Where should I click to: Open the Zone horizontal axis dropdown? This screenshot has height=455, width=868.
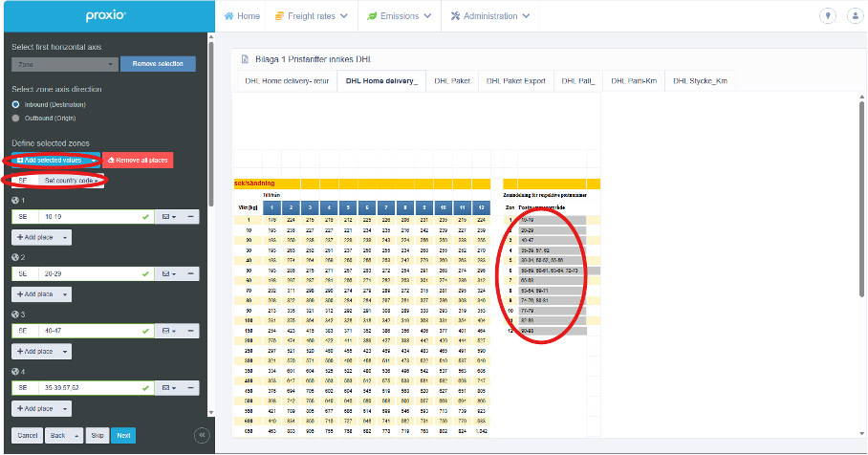65,64
